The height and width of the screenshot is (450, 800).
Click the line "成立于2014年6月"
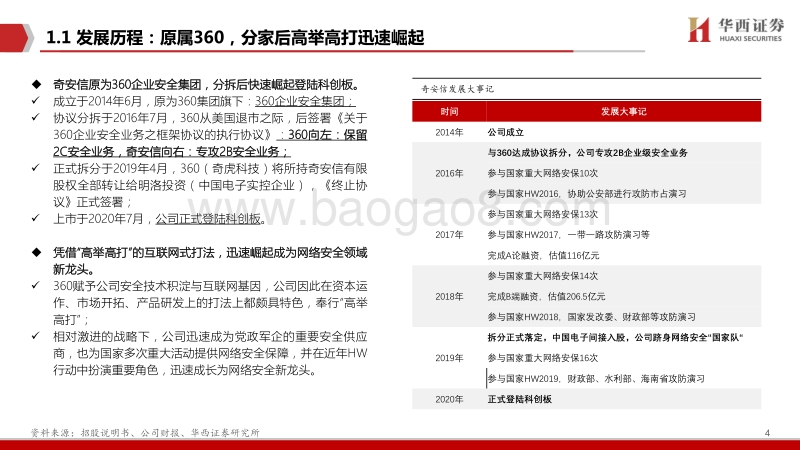[x=204, y=101]
